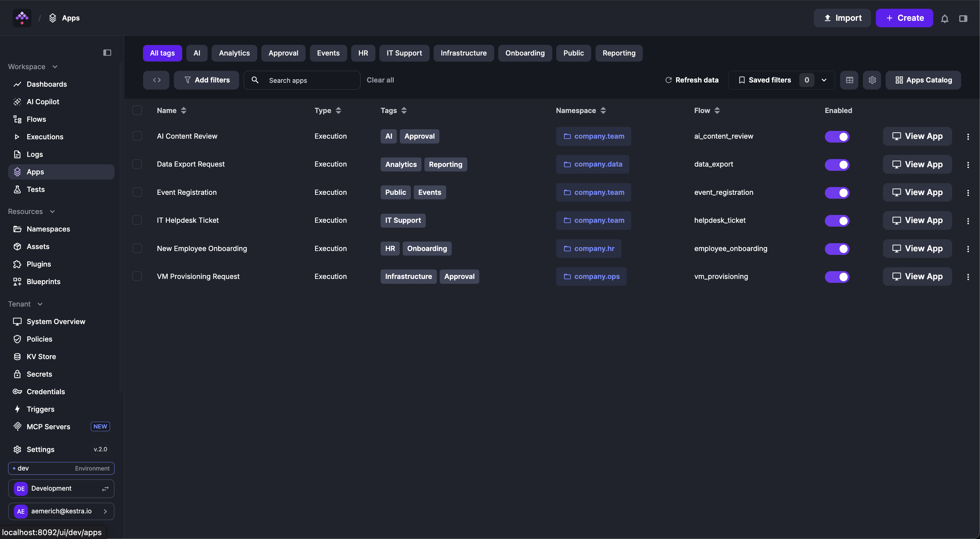Filter by IT Support tag tab
Screen dimensions: 980x539
(404, 53)
